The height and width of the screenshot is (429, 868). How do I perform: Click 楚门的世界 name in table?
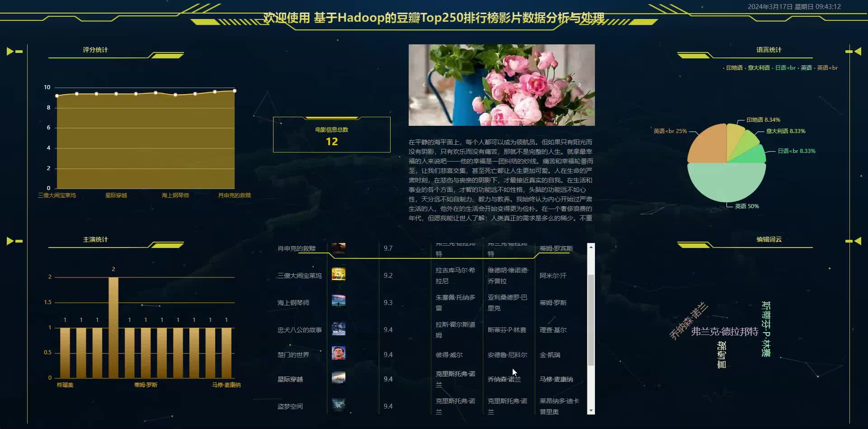pyautogui.click(x=293, y=355)
